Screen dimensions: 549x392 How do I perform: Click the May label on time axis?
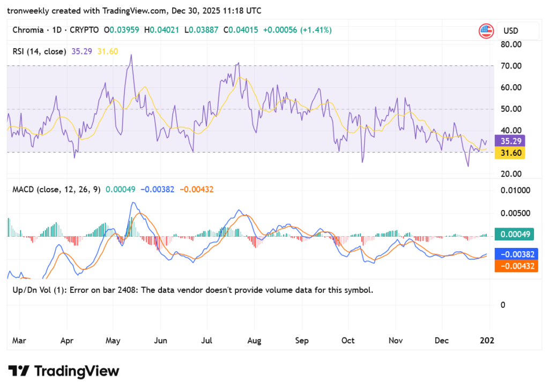(x=113, y=341)
